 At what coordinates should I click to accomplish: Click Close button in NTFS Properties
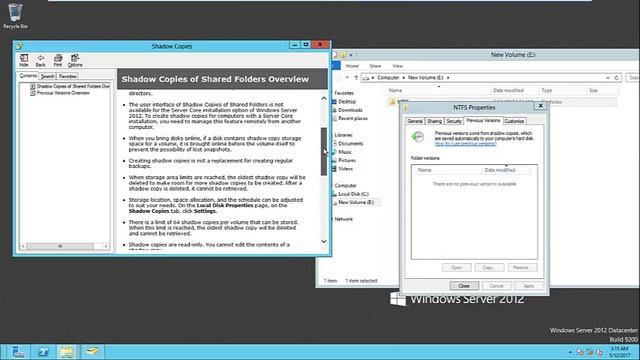point(464,286)
